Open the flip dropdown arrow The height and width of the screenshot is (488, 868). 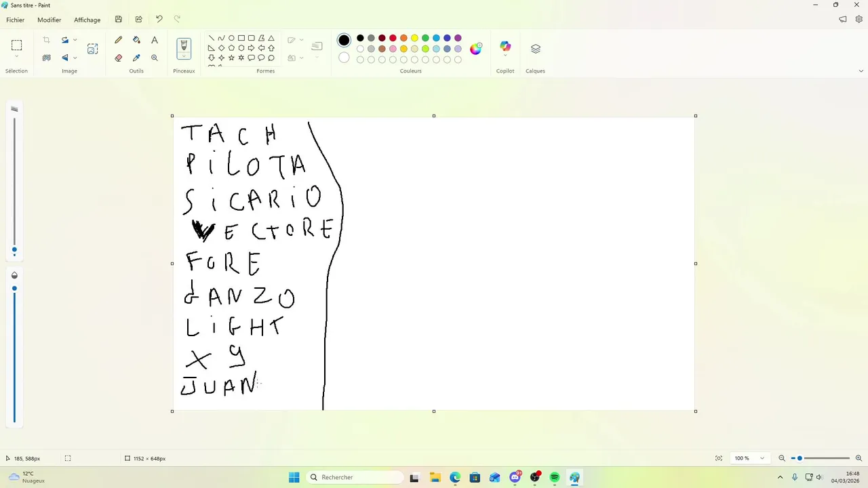pos(75,58)
